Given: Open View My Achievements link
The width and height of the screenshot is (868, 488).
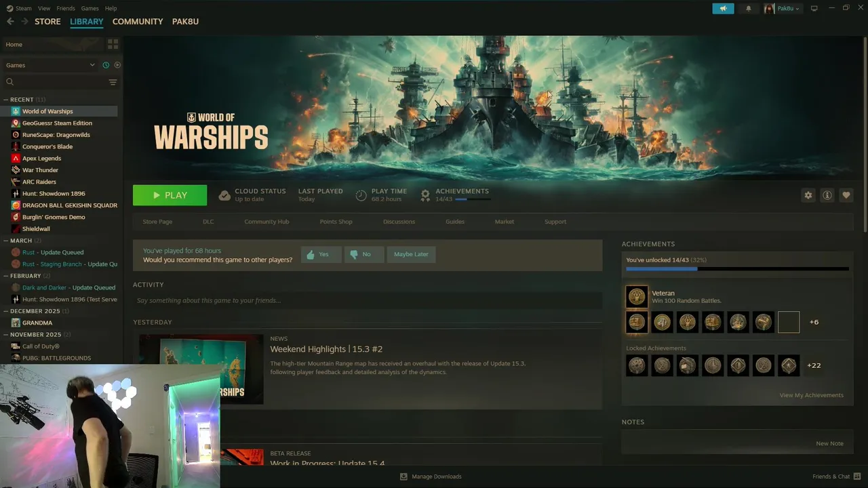Looking at the screenshot, I should click(x=811, y=395).
